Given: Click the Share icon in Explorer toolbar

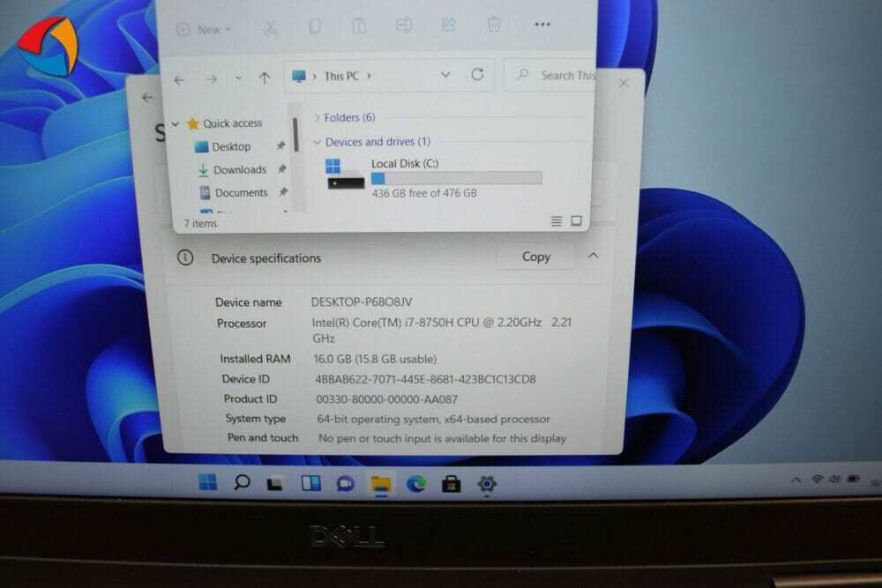Looking at the screenshot, I should pyautogui.click(x=449, y=24).
